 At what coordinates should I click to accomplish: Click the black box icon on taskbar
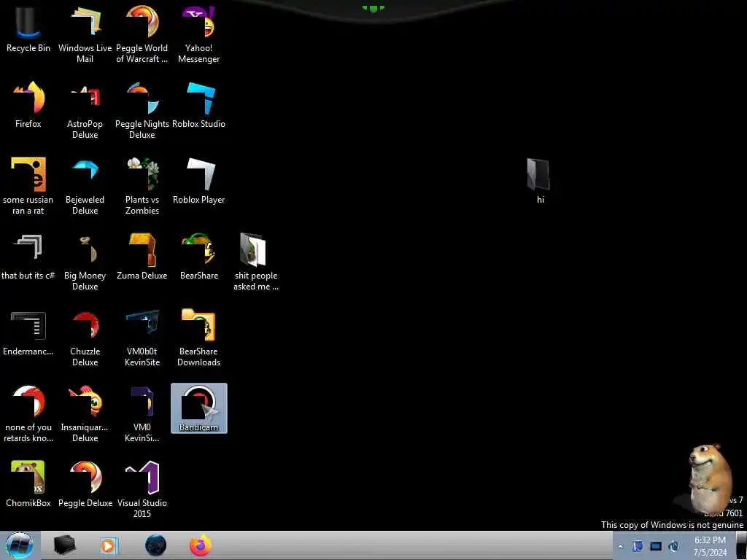(64, 545)
